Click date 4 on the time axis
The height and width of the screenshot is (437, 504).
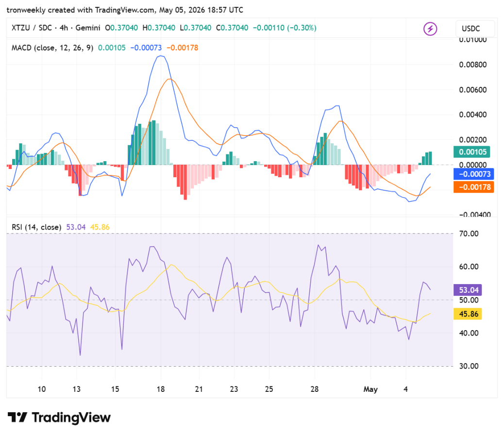tap(405, 389)
